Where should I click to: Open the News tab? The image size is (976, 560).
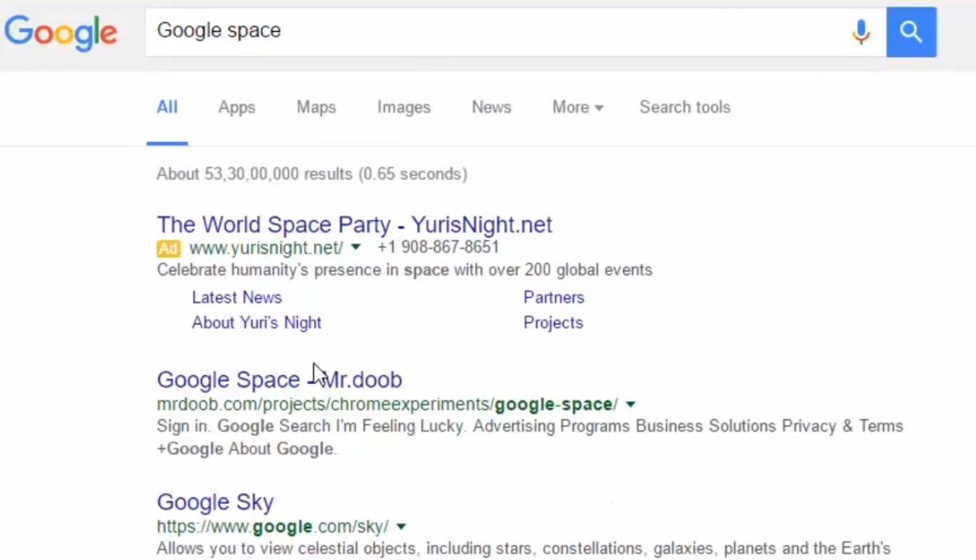coord(491,108)
